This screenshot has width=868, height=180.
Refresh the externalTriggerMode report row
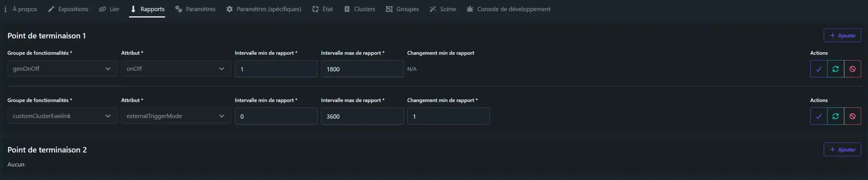(x=835, y=116)
